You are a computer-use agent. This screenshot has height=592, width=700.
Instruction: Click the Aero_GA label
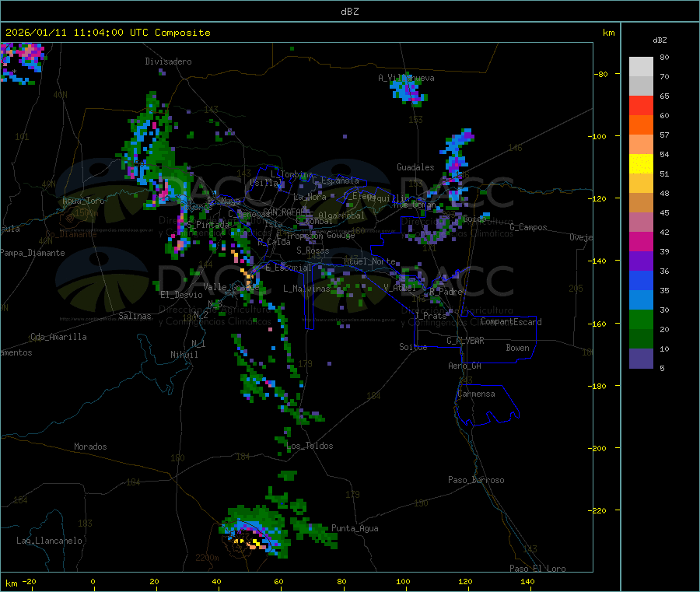465,366
